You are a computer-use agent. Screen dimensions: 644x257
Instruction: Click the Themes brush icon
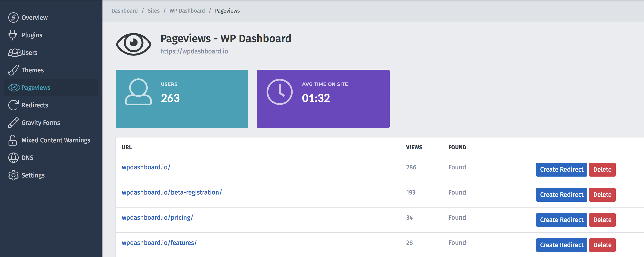(x=13, y=70)
